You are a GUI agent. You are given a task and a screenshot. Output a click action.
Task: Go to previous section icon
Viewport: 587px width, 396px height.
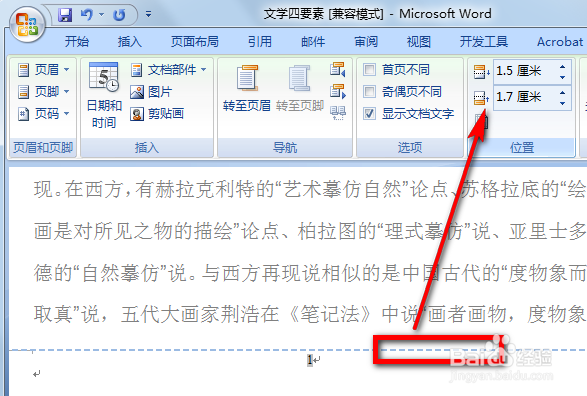coord(338,70)
